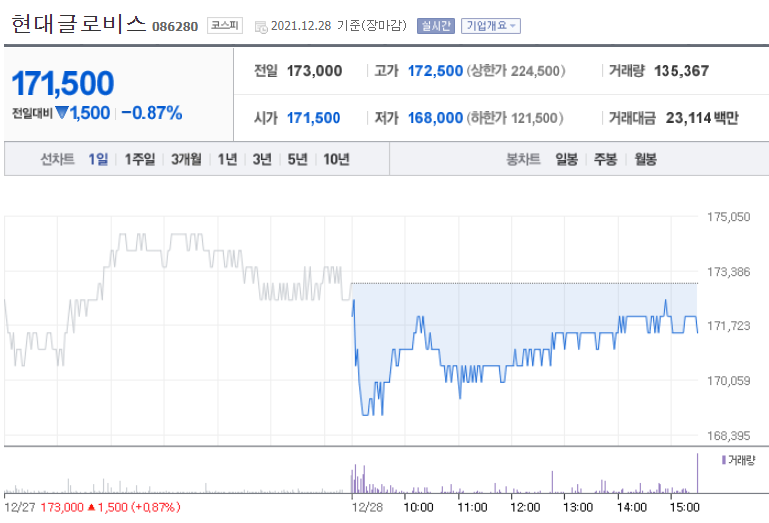Click the 하한가 121,500 text
769x523 pixels.
coord(514,118)
